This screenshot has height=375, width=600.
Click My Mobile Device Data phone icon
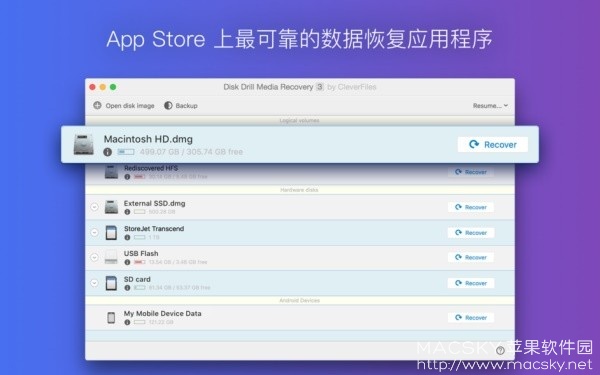coord(111,318)
